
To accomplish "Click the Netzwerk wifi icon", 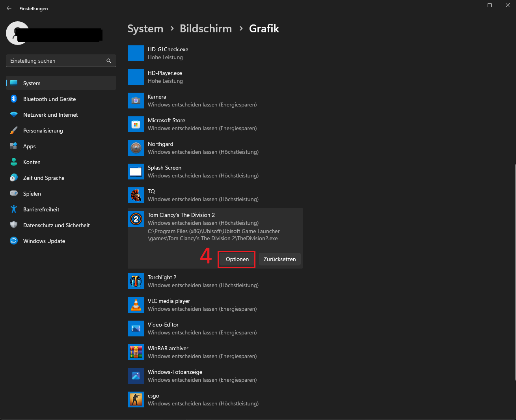I will coord(14,115).
